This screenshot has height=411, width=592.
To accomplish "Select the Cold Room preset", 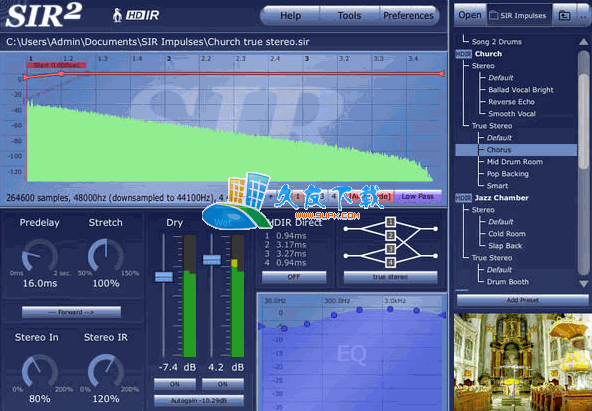I will point(507,234).
